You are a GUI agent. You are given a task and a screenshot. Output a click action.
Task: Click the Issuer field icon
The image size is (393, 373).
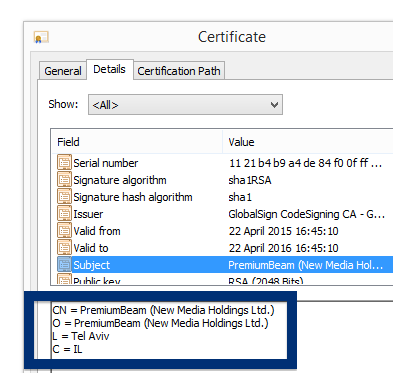click(64, 214)
